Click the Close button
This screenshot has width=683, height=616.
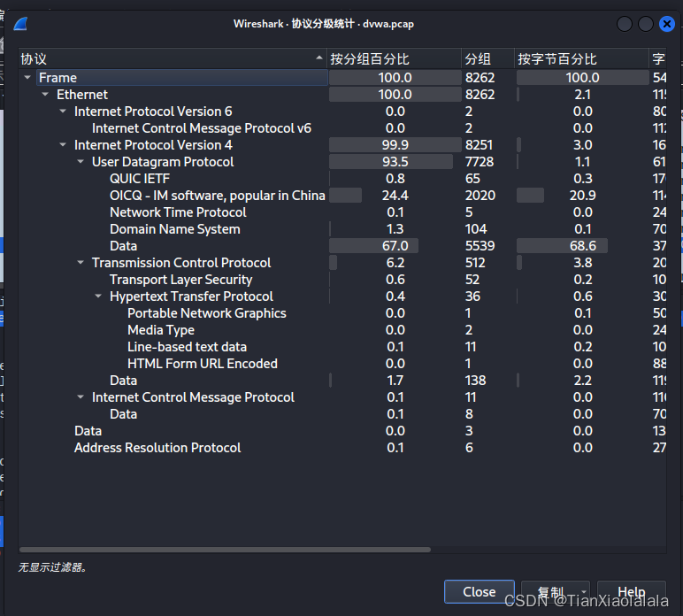click(x=480, y=591)
